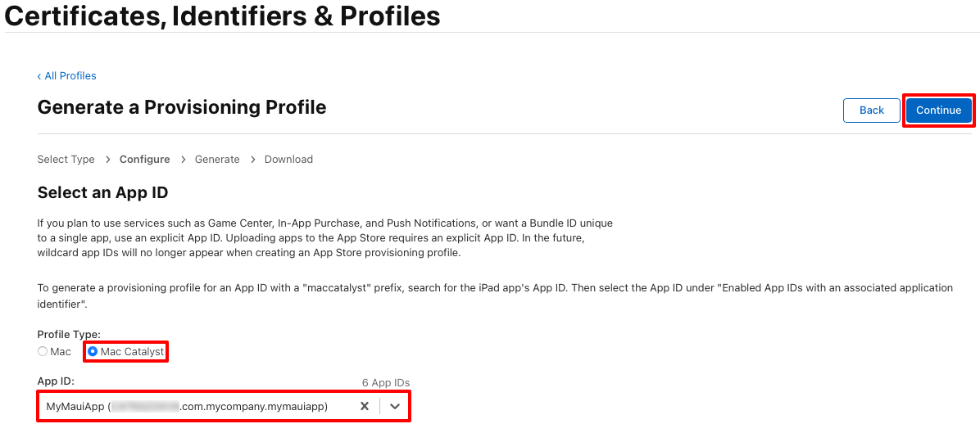The height and width of the screenshot is (433, 980).
Task: Jump to the Generate step
Action: 217,159
